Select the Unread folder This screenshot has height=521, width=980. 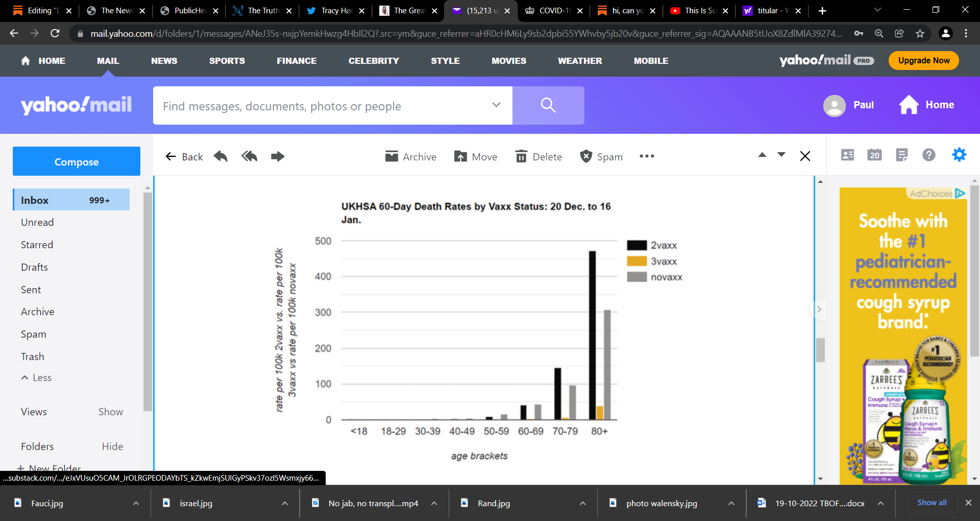pyautogui.click(x=37, y=222)
